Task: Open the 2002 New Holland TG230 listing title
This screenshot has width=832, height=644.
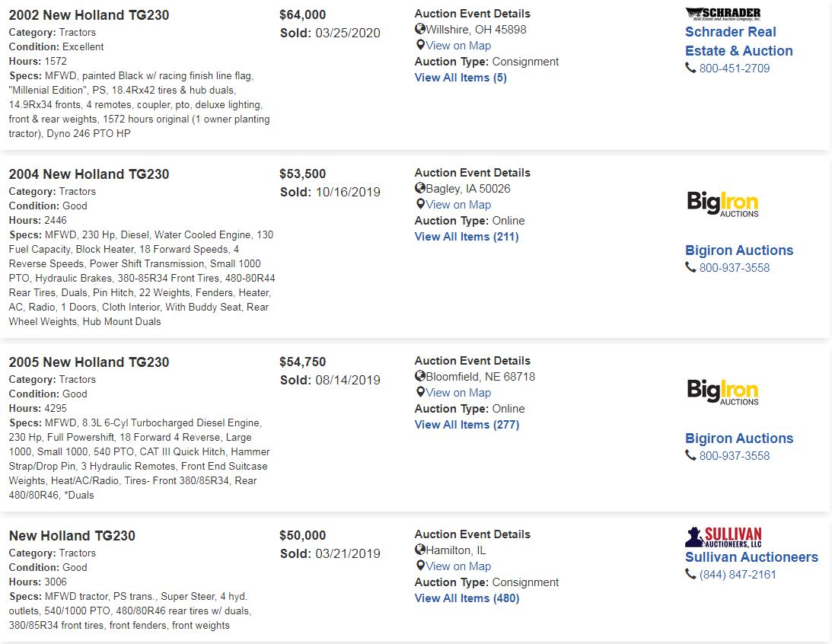Action: point(88,15)
